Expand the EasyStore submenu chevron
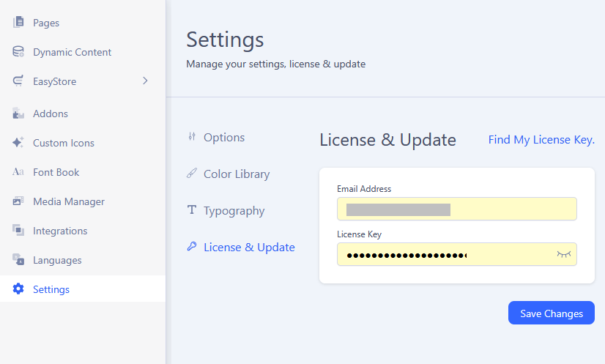Image resolution: width=605 pixels, height=364 pixels. (x=145, y=81)
